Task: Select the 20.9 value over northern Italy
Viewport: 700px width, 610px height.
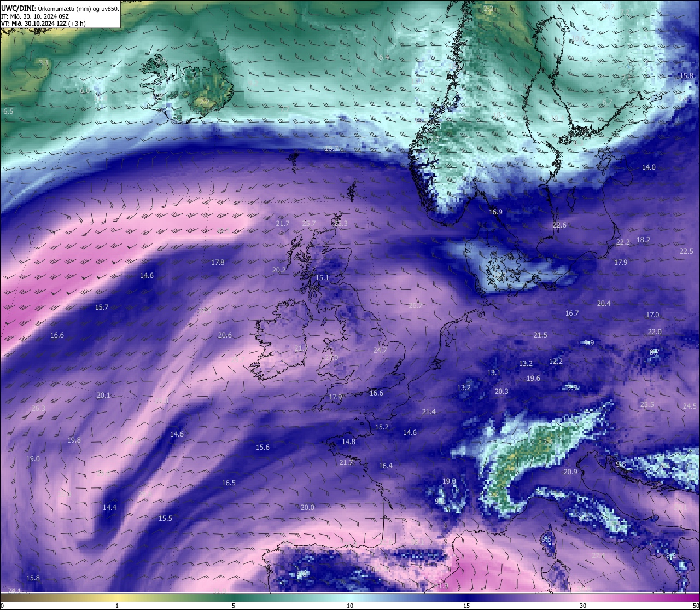Action: (x=570, y=472)
